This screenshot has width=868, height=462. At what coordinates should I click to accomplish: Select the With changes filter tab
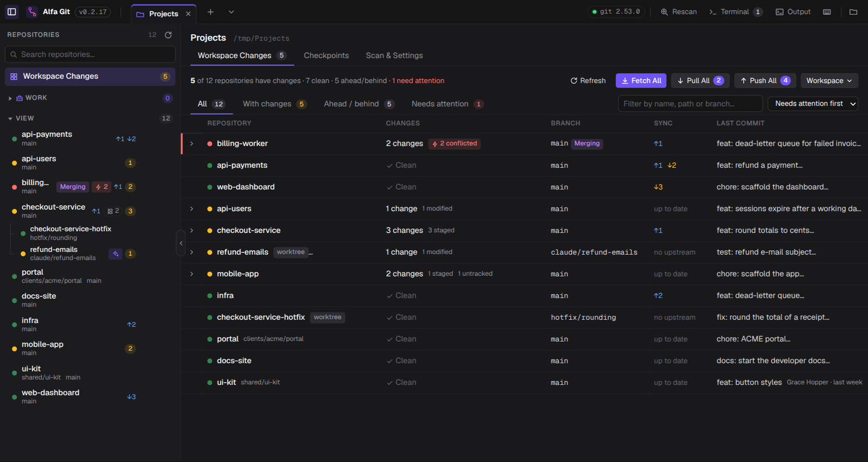275,104
